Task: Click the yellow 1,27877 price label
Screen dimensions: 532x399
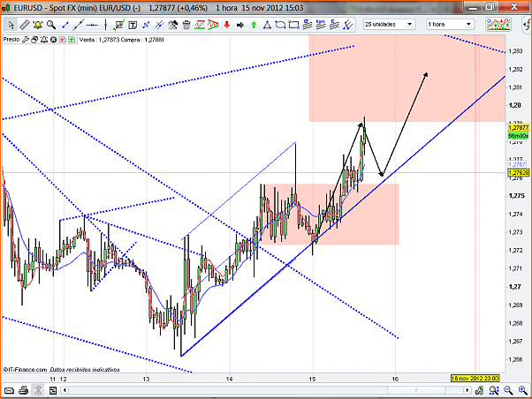Action: (519, 128)
